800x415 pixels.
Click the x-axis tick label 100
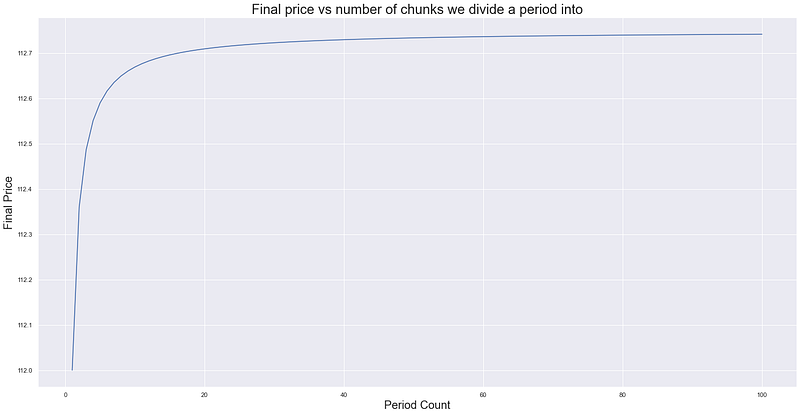pyautogui.click(x=762, y=392)
